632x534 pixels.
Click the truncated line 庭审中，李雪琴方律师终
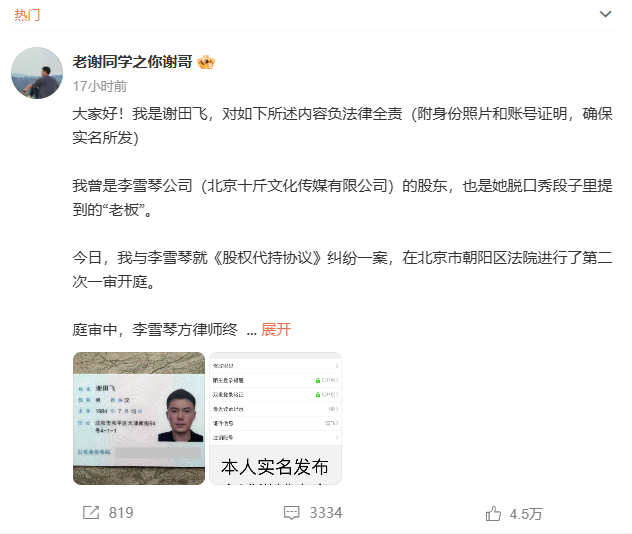point(155,330)
